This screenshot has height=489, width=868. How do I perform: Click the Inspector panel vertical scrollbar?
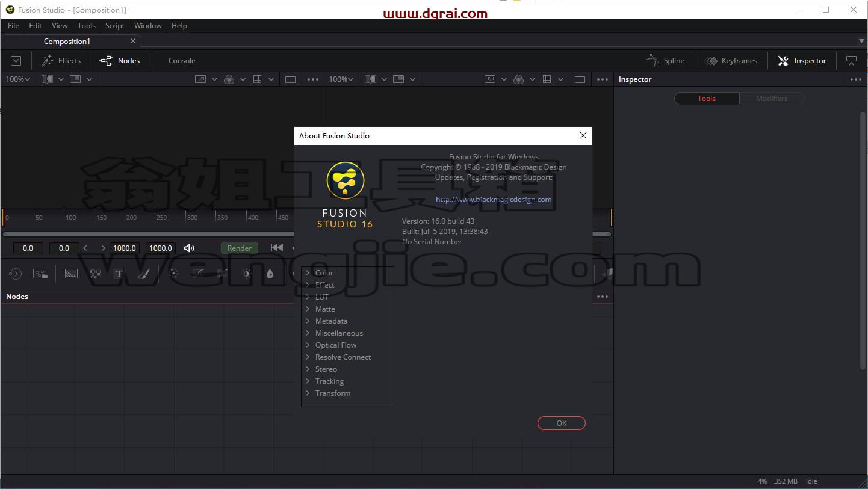pos(863,241)
